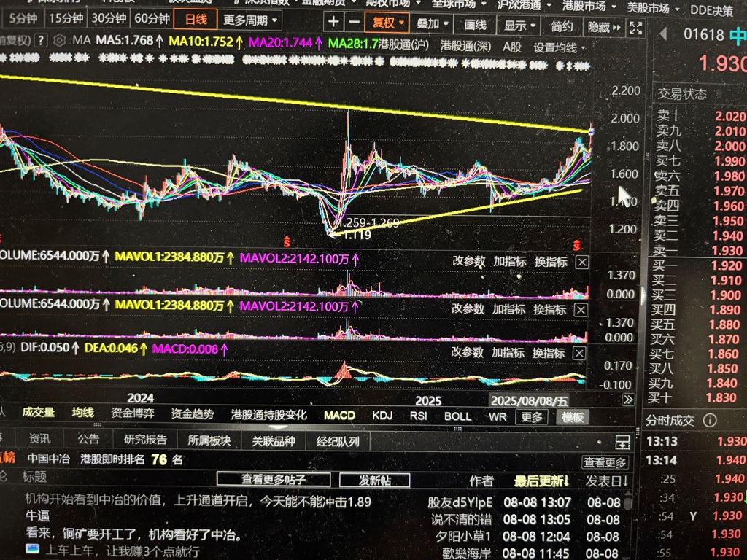Click 加指标 in first volume panel
The image size is (747, 560).
509,262
